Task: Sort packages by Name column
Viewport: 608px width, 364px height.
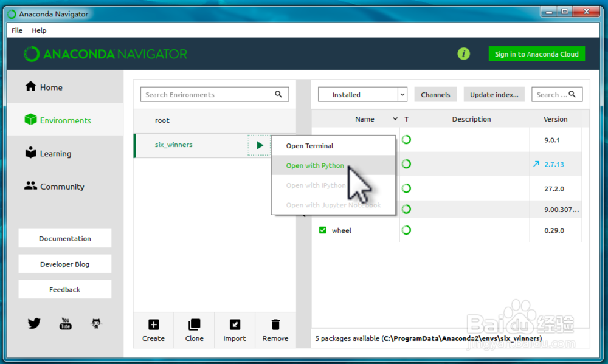Action: tap(364, 119)
